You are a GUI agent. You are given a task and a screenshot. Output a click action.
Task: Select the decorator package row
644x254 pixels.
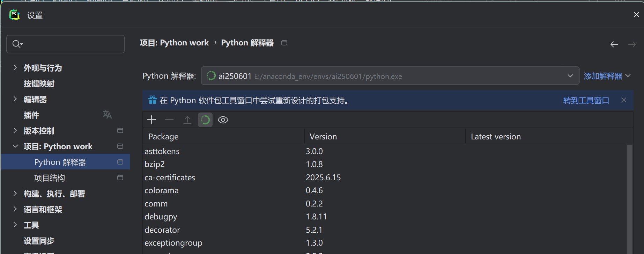point(385,230)
